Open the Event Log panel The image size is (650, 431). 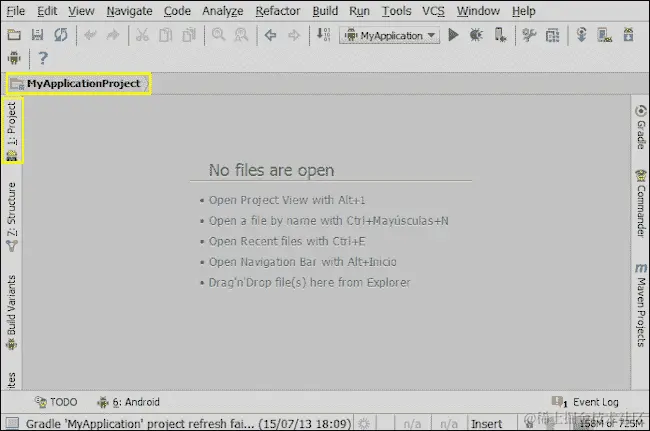[x=585, y=402]
